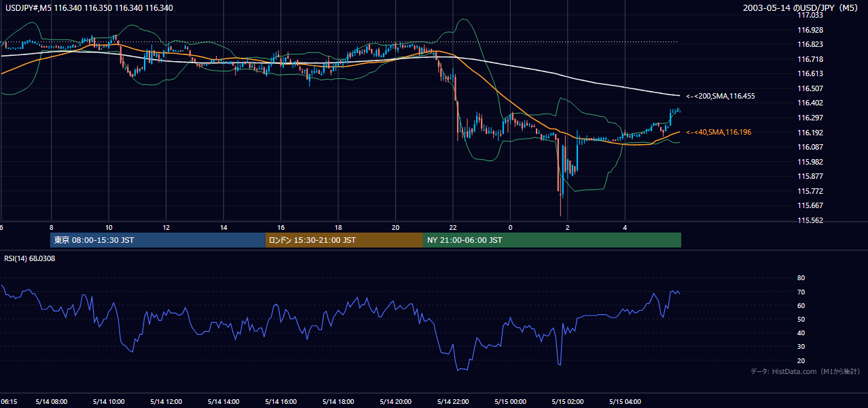Click the 5/14 10:00 time axis label

(109, 402)
